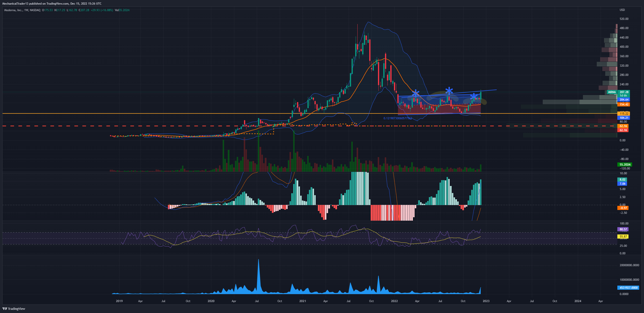The image size is (644, 313).
Task: Click the Vol 55.202M legend entry
Action: pos(122,10)
